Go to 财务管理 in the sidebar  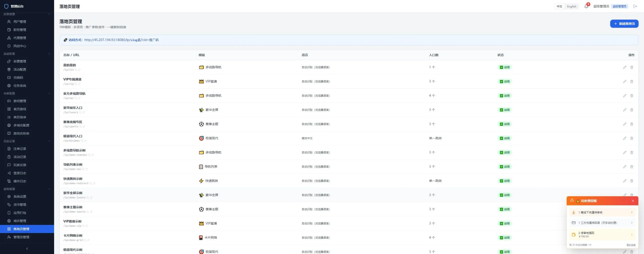click(27, 30)
